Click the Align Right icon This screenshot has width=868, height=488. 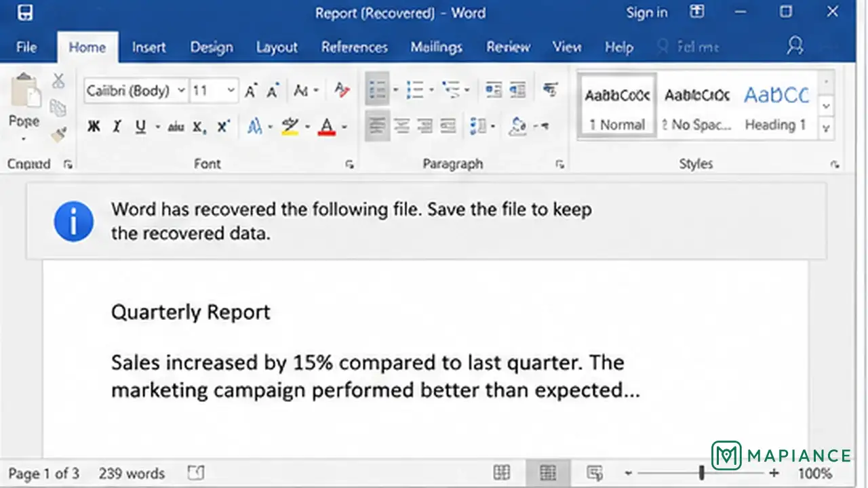425,126
